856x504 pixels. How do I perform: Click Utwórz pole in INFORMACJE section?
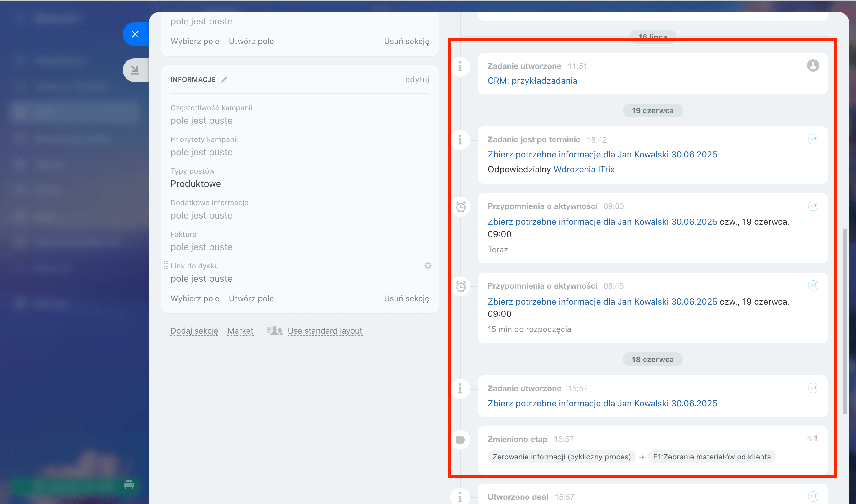click(251, 298)
